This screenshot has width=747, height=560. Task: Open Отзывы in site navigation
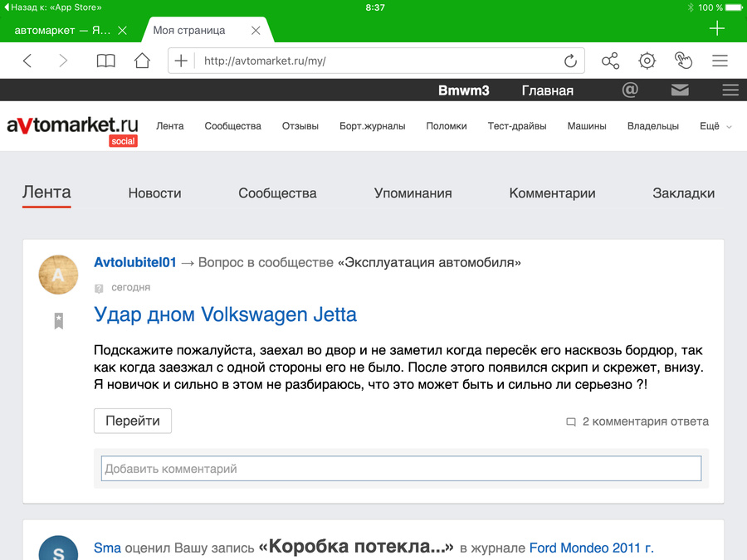click(x=300, y=126)
